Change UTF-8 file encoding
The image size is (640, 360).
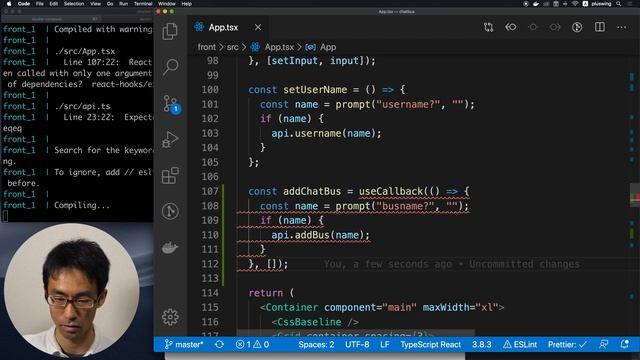coord(357,344)
